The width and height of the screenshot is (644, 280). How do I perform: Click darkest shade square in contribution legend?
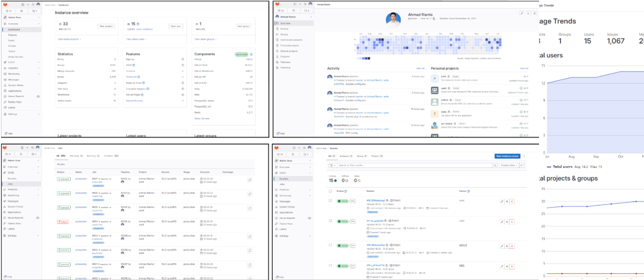click(x=369, y=58)
